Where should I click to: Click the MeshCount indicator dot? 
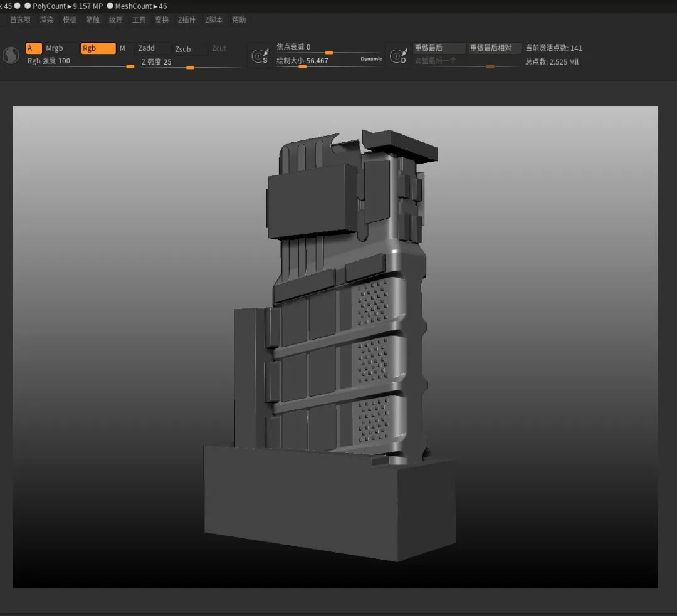(110, 6)
